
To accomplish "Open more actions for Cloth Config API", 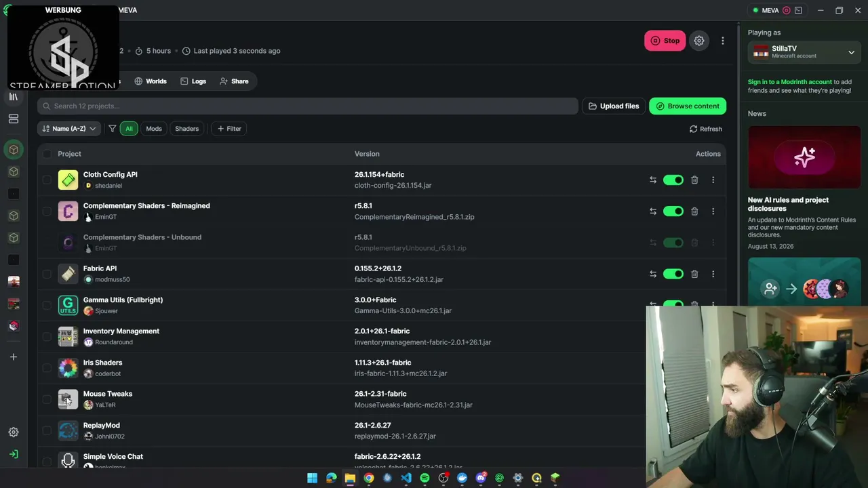I will [713, 180].
